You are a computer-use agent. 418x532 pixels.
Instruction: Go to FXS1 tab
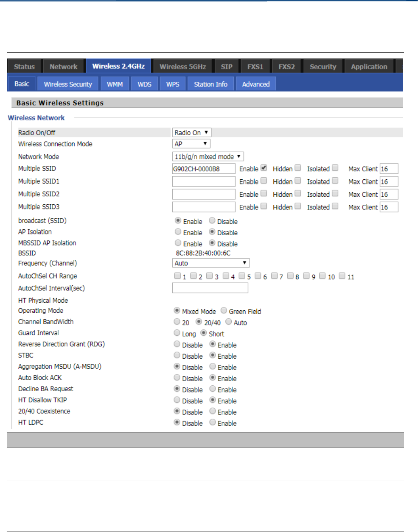click(255, 67)
